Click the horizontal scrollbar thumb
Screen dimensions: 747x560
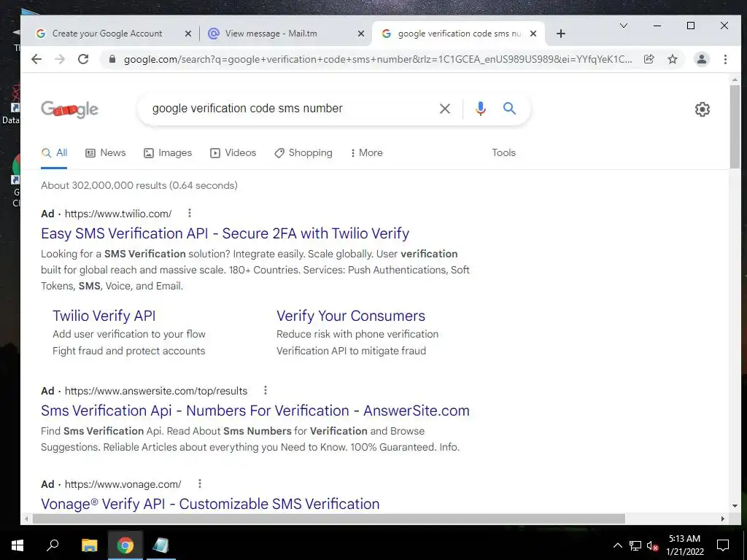coord(328,518)
